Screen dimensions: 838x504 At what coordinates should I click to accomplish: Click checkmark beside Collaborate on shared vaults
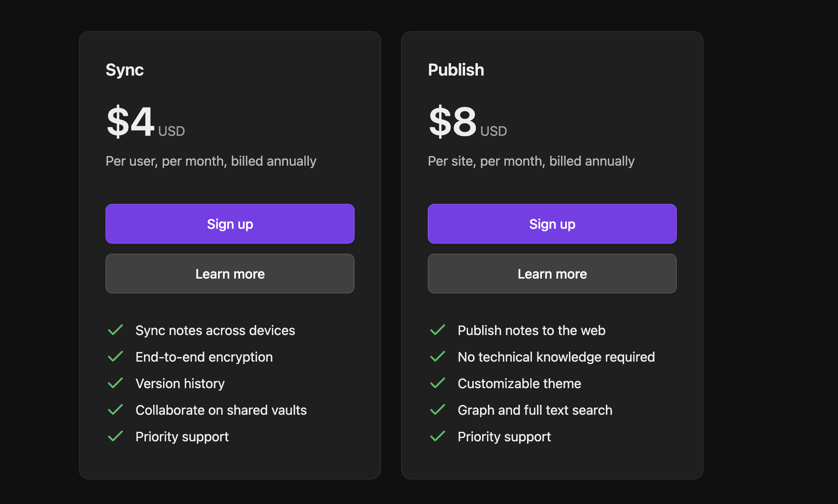coord(115,410)
